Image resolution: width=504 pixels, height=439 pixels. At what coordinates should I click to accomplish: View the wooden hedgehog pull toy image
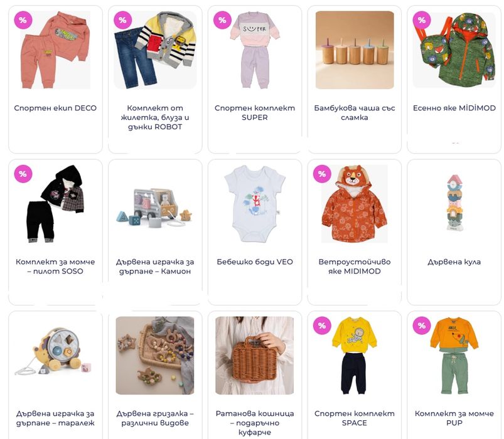[55, 352]
